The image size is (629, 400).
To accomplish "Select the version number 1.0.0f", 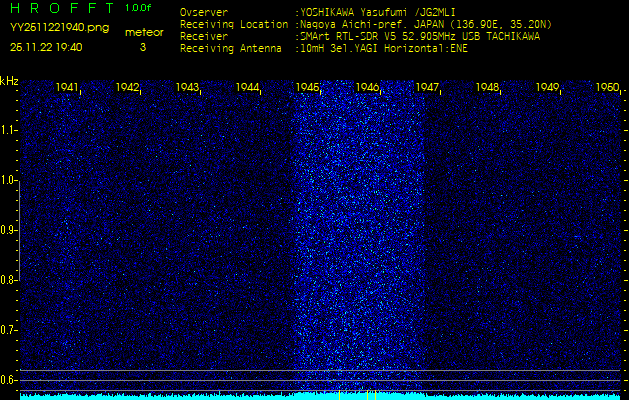I will click(x=138, y=8).
